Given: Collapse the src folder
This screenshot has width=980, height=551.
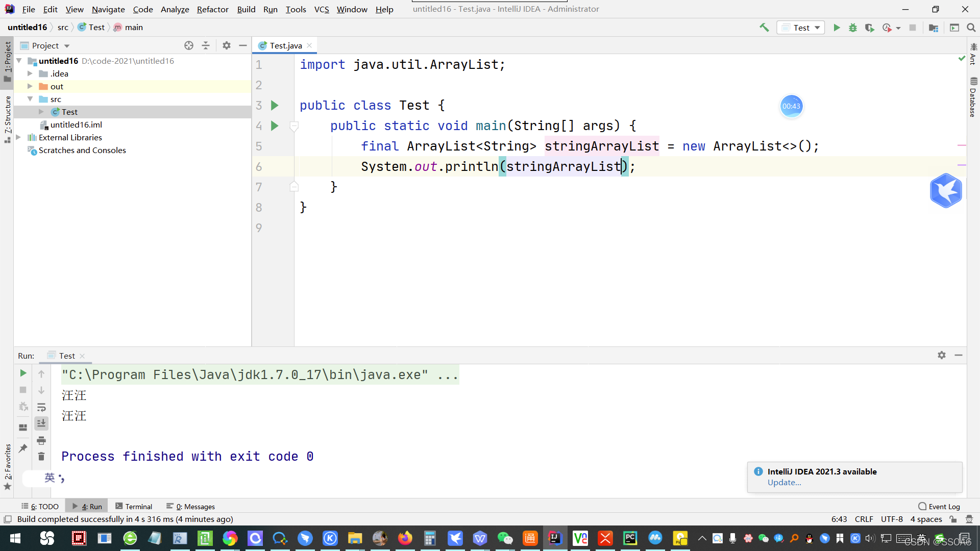Looking at the screenshot, I should tap(30, 99).
